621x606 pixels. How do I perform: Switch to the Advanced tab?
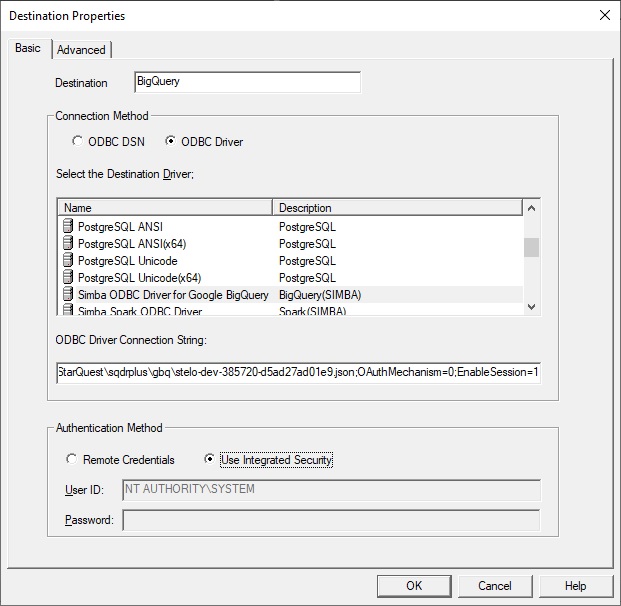(x=81, y=50)
